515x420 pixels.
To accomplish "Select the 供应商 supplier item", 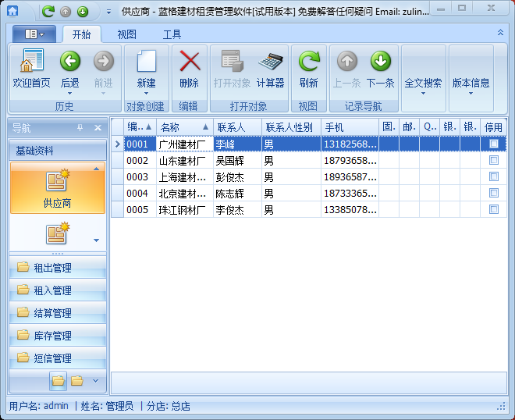I will (58, 188).
